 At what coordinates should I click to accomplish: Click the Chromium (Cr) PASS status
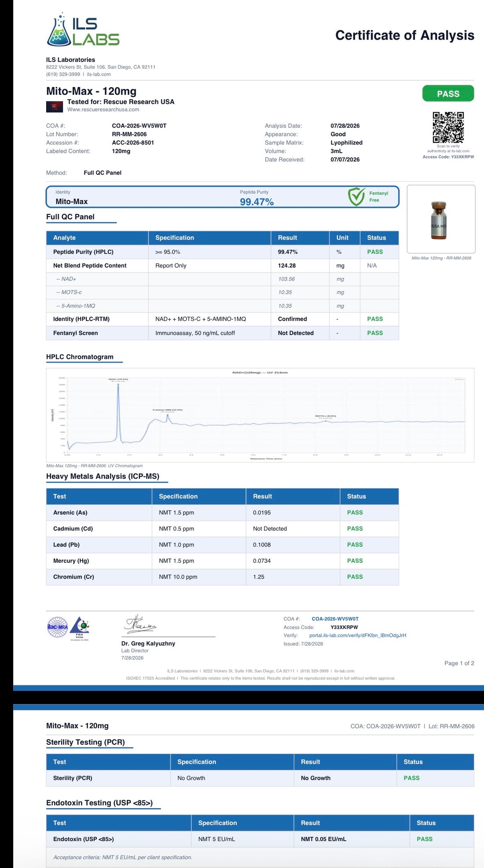[355, 577]
